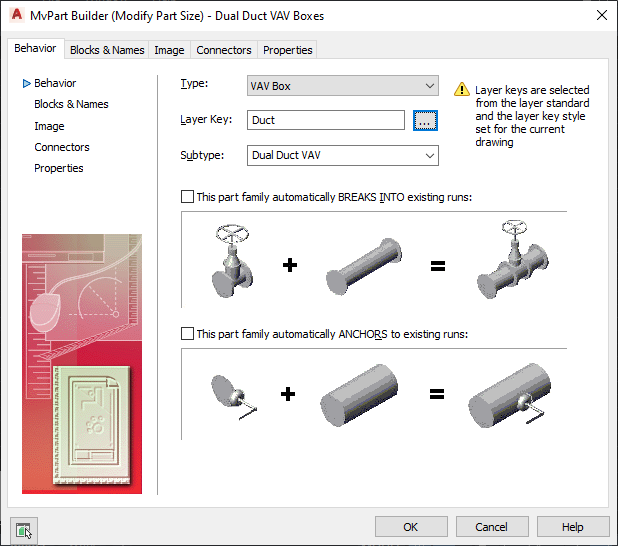Open the Image tab

click(169, 50)
